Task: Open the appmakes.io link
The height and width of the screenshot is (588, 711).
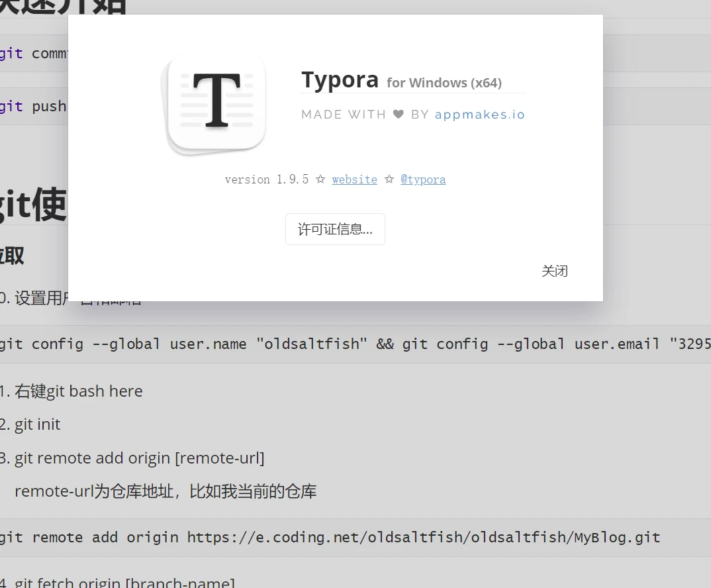Action: (480, 115)
